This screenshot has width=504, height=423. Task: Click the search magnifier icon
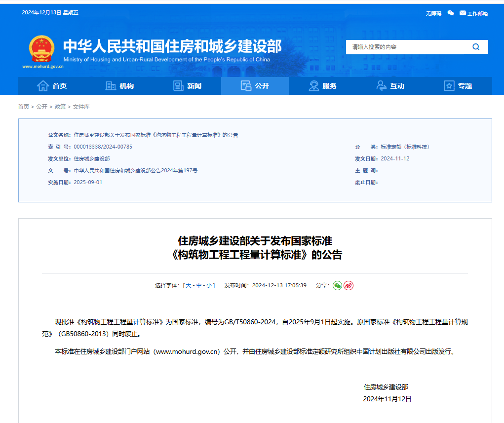[475, 47]
